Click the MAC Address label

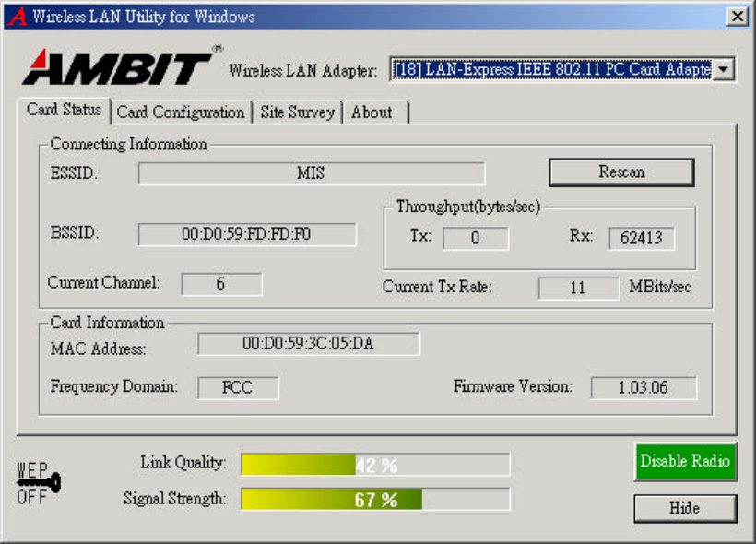[98, 349]
